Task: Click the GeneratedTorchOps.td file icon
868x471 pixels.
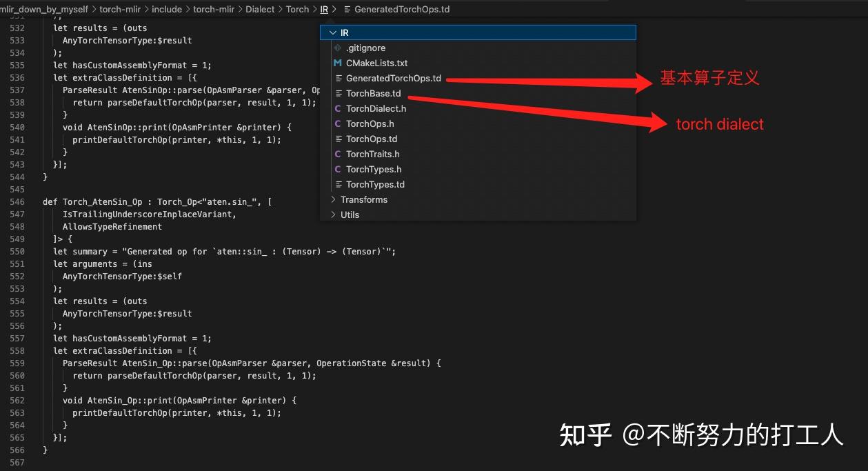Action: (336, 78)
